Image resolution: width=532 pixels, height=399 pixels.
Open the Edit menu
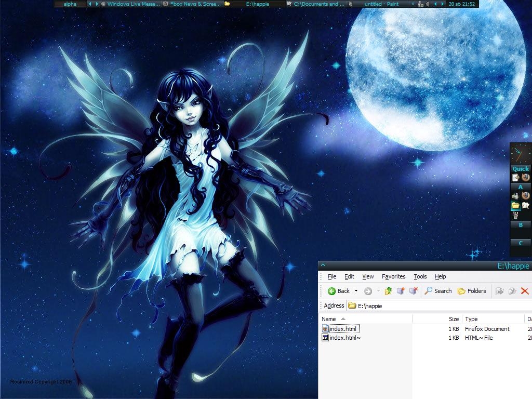point(349,276)
